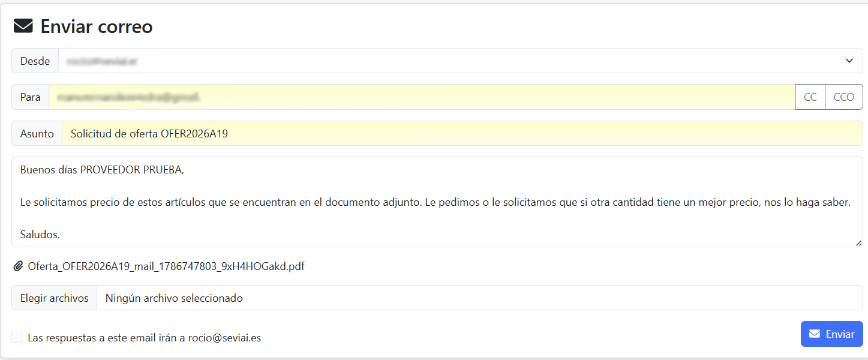868x360 pixels.
Task: Click the envelope icon beside Enviar correo
Action: click(23, 26)
